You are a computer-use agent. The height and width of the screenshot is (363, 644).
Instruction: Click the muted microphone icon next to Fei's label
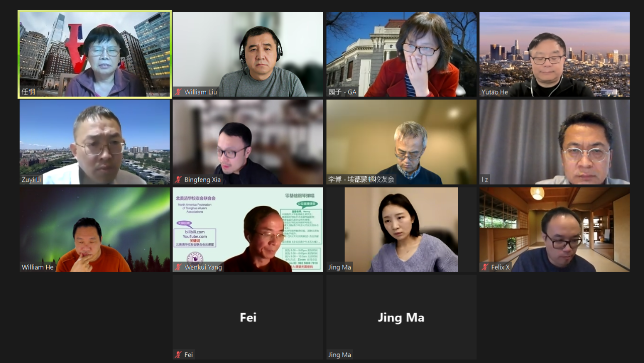pyautogui.click(x=178, y=354)
